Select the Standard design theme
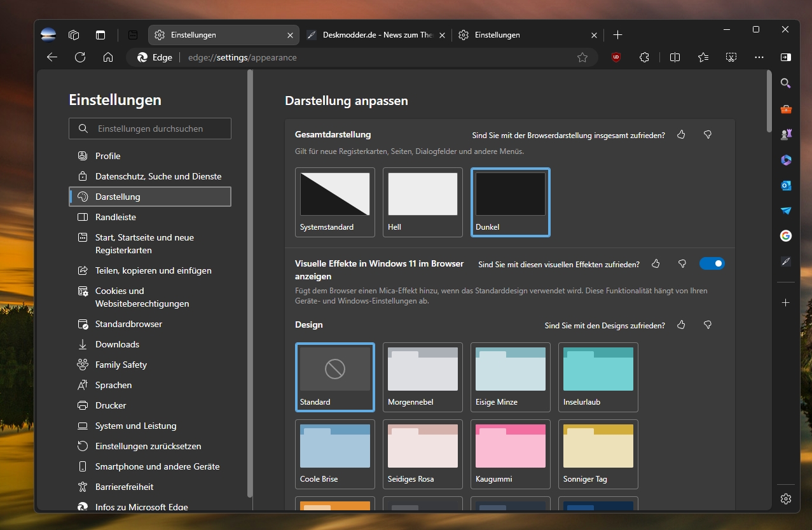812x530 pixels. (x=335, y=377)
